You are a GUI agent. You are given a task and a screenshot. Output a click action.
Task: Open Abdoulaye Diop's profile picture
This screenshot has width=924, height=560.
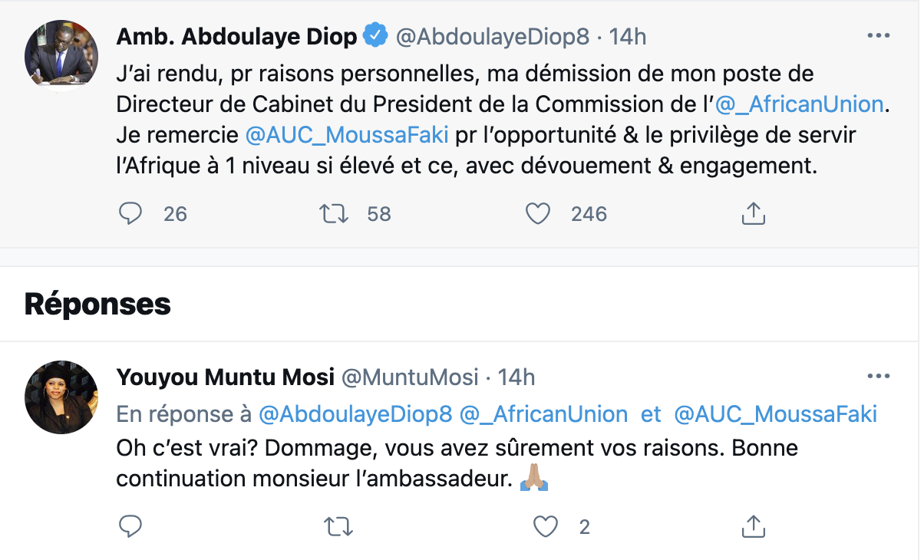click(x=61, y=55)
